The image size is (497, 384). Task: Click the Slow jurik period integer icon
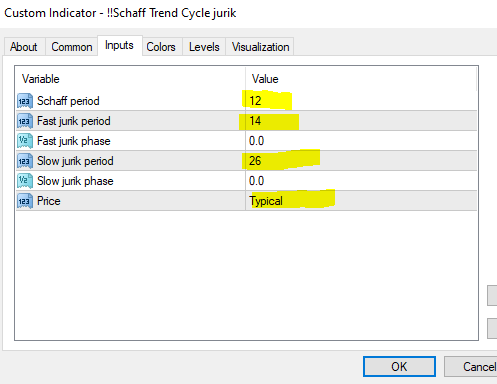tap(25, 161)
